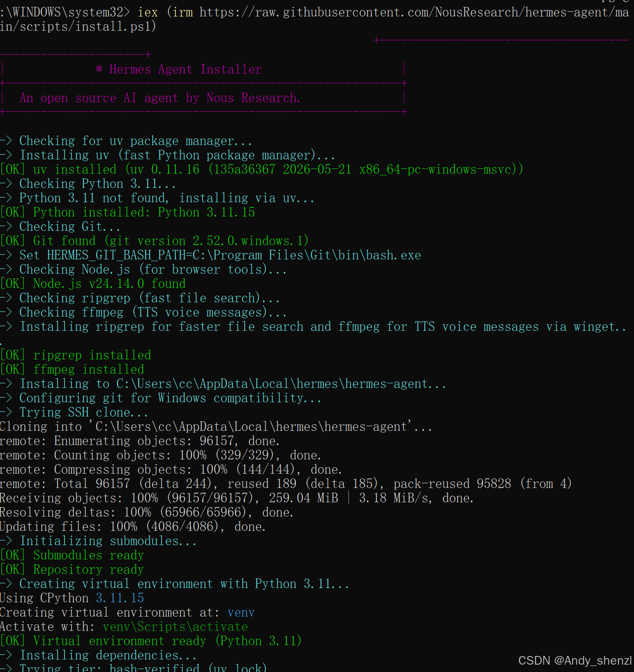Click the 'Set HERMES_GIT_BASH_PATH' line
Viewport: 634px width, 672px height.
[210, 255]
